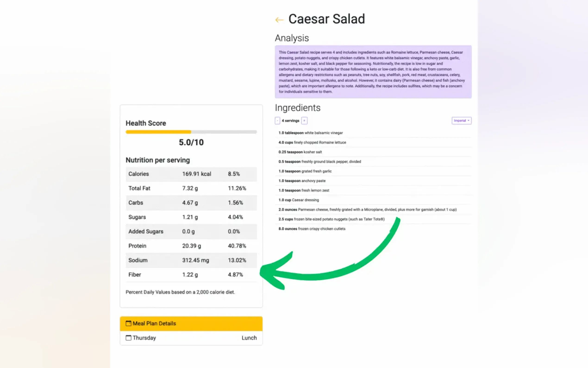This screenshot has height=368, width=588.
Task: Select the Calories nutrition row
Action: pos(191,174)
